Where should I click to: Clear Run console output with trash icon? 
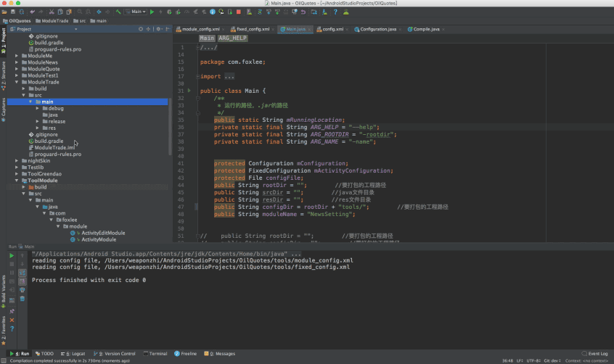point(22,298)
